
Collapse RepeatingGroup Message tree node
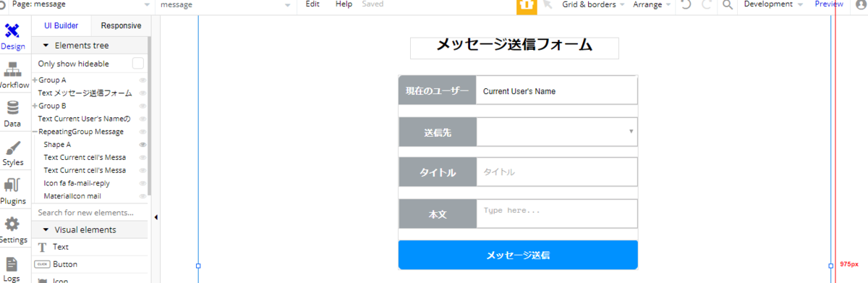pos(35,132)
